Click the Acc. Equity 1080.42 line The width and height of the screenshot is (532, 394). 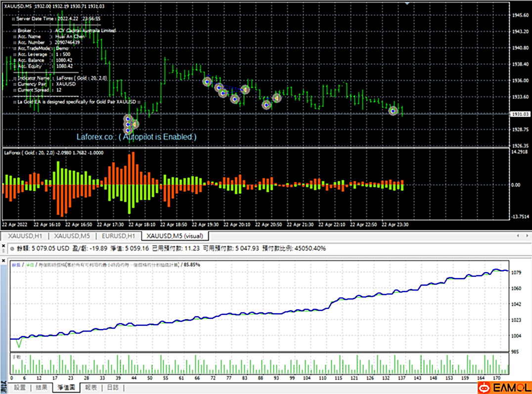[x=43, y=66]
